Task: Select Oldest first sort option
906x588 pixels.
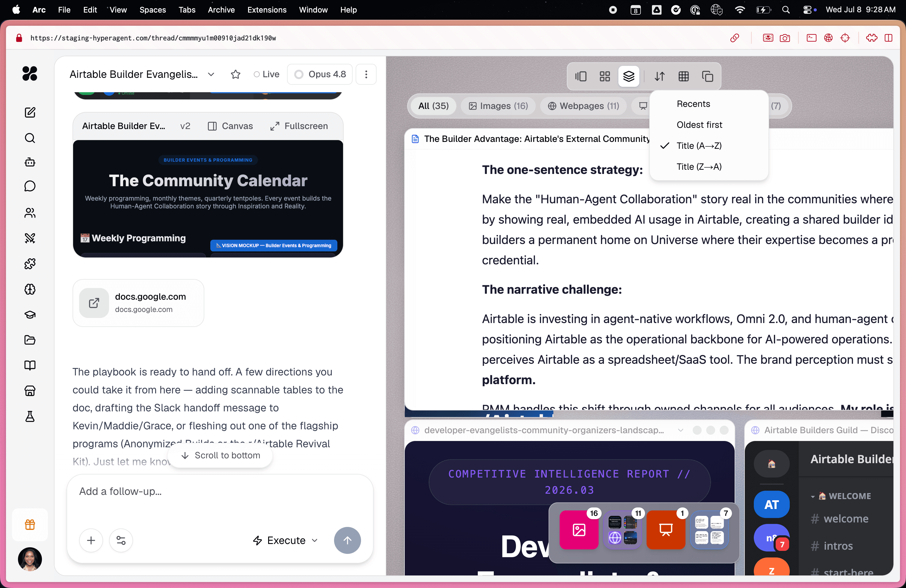Action: [x=709, y=125]
